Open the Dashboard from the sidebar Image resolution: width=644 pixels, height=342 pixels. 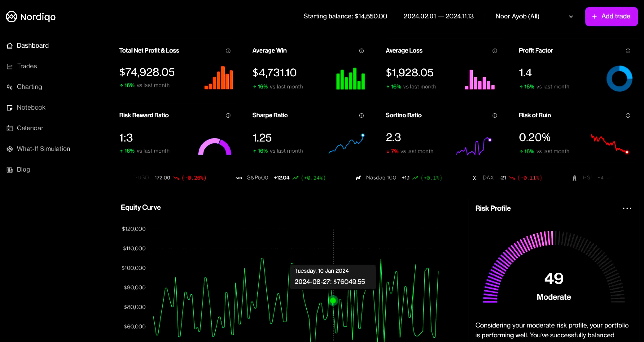(32, 45)
